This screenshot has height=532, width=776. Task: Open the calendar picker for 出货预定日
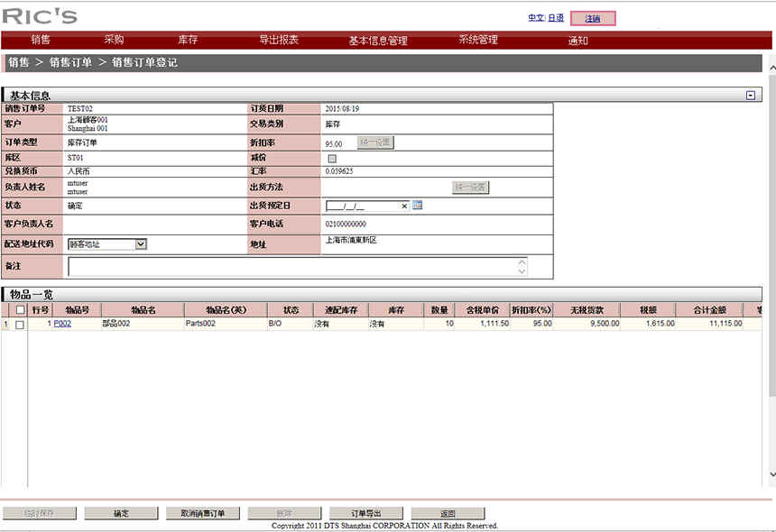click(417, 206)
